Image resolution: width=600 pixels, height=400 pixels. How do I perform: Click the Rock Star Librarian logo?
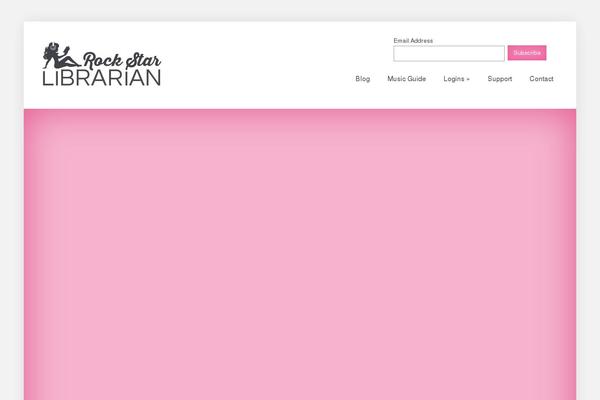point(101,64)
